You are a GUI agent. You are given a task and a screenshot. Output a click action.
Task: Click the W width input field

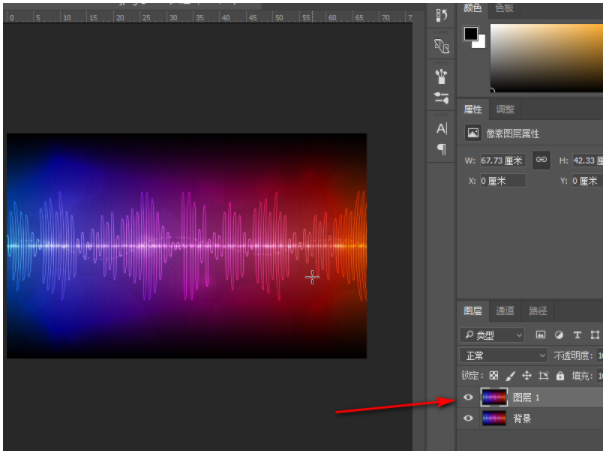(505, 160)
